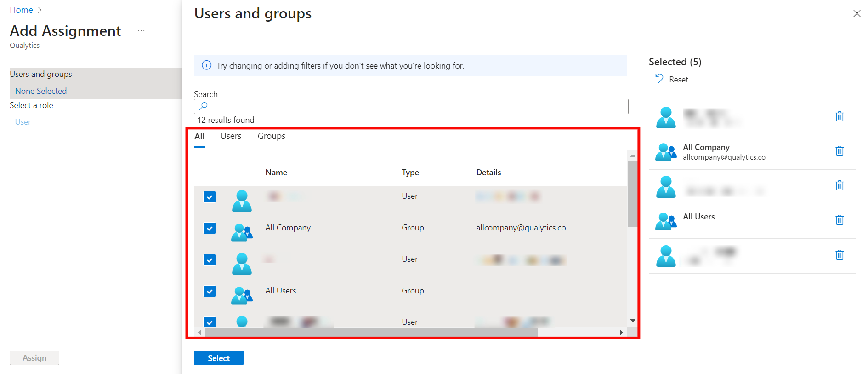Click All Company group icon in Selected panel

666,151
